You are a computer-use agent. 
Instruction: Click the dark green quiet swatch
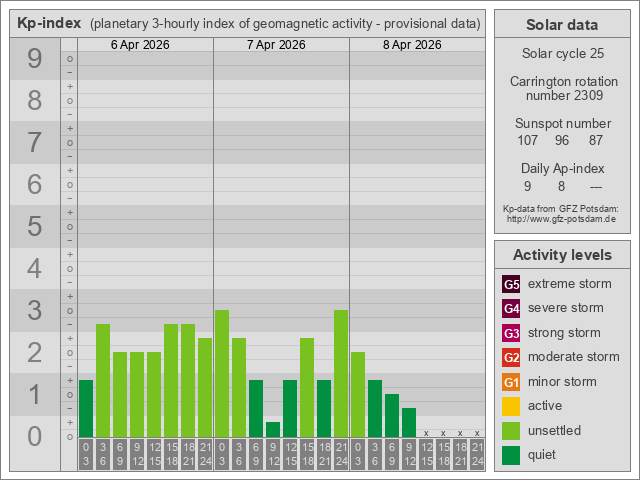[511, 455]
